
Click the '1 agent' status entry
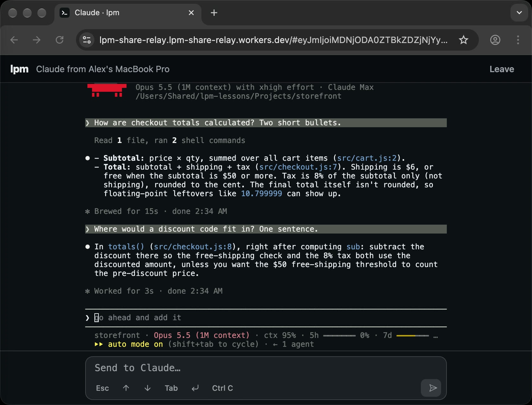(x=298, y=344)
